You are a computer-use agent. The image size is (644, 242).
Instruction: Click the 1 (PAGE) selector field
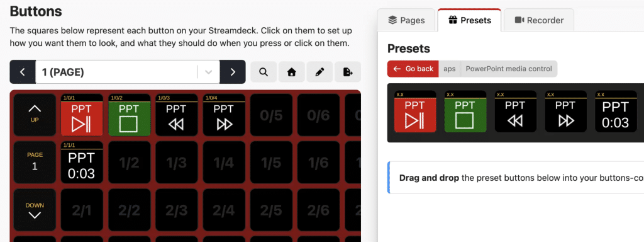(127, 72)
